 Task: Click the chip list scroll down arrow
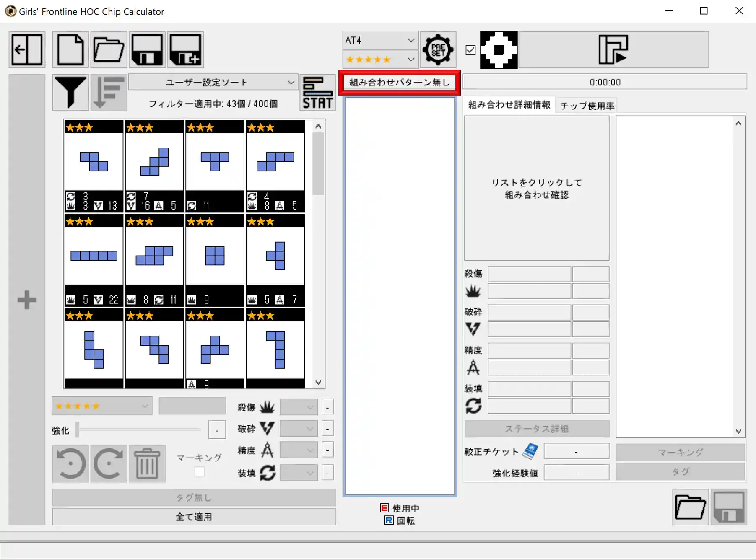coord(318,382)
